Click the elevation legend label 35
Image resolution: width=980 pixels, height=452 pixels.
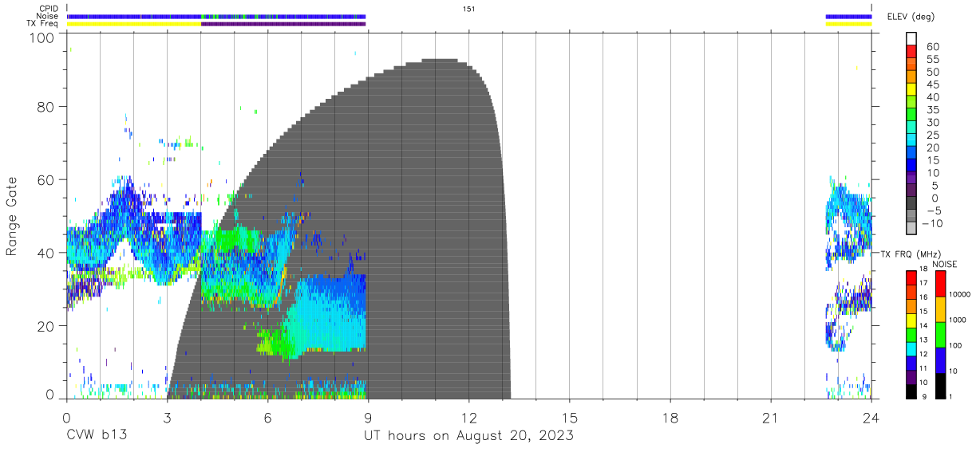point(932,110)
